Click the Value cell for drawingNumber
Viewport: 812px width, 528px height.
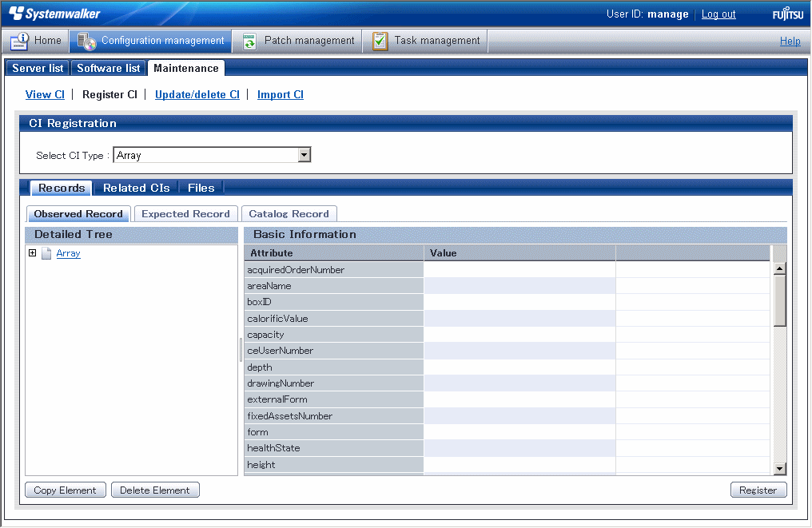[519, 383]
